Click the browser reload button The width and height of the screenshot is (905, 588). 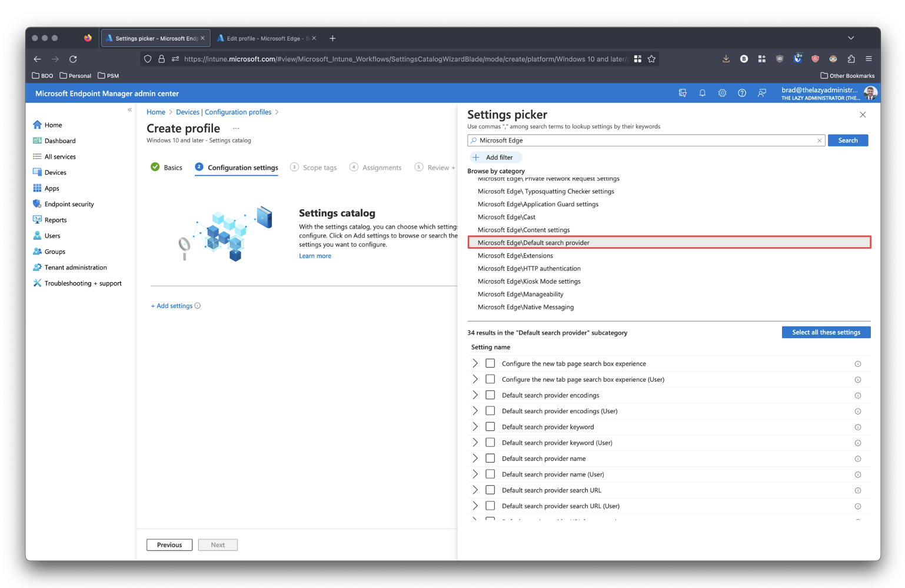(x=73, y=59)
